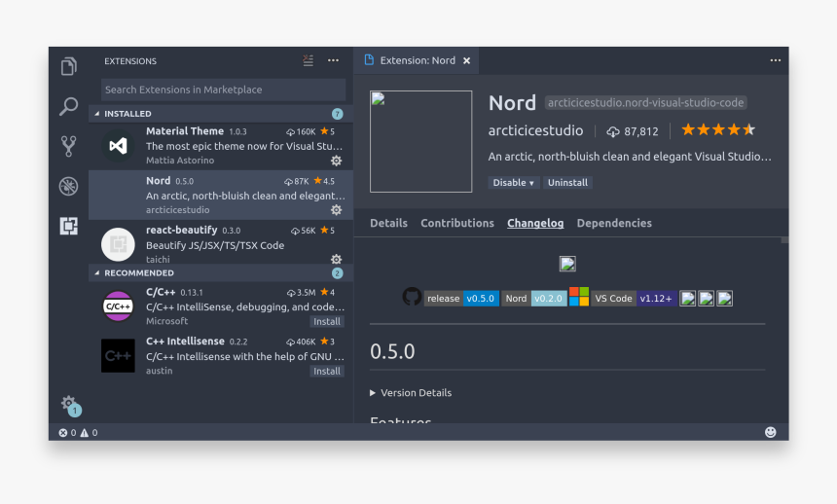The width and height of the screenshot is (837, 504).
Task: Click the extension id arcticicestudio.nord-visual-studio-code
Action: (646, 102)
